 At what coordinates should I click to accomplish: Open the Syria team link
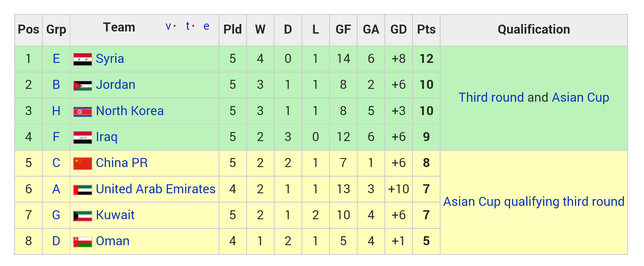point(110,59)
